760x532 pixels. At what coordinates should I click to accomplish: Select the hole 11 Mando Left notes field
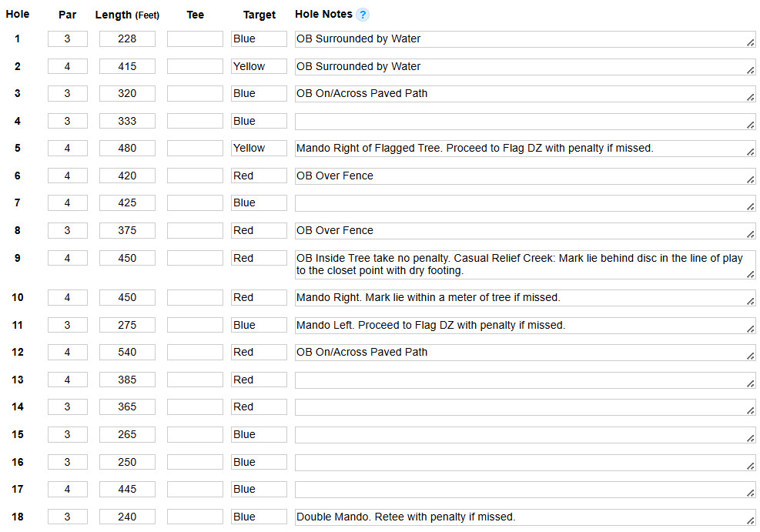pos(525,325)
